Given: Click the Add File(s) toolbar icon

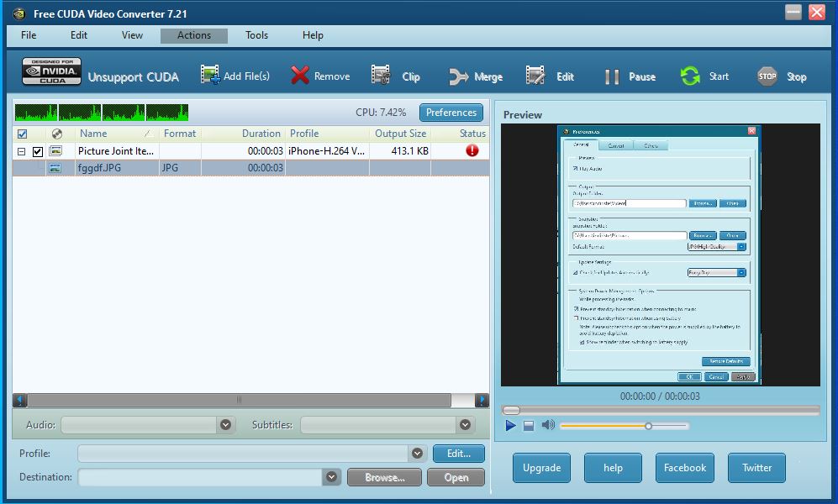Looking at the screenshot, I should point(210,75).
